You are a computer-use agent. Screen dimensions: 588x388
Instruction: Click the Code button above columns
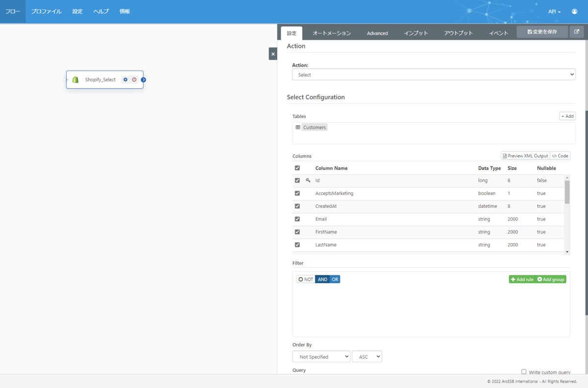coord(560,156)
